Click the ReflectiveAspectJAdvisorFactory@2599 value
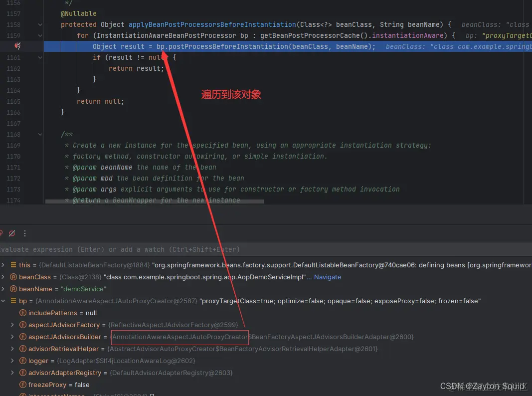Image resolution: width=532 pixels, height=396 pixels. click(x=174, y=325)
